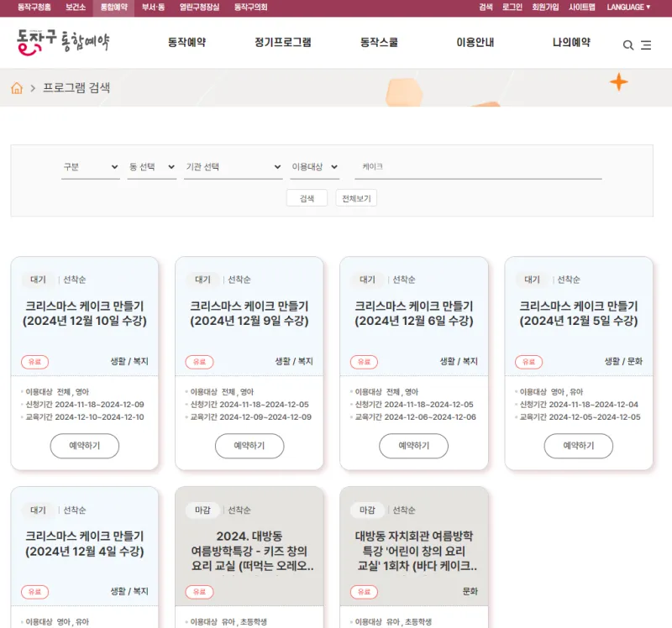672x628 pixels.
Task: Open the LANGUAGE selector in top bar
Action: (x=628, y=7)
